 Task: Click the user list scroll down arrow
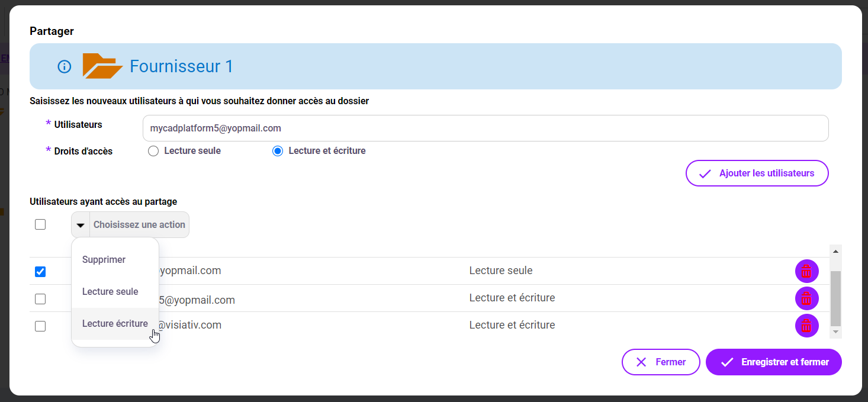835,332
